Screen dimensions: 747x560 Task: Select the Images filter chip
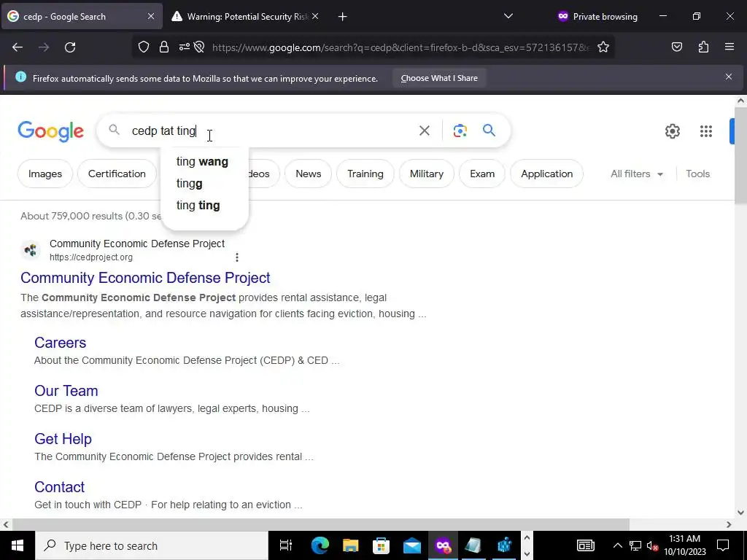(x=45, y=174)
